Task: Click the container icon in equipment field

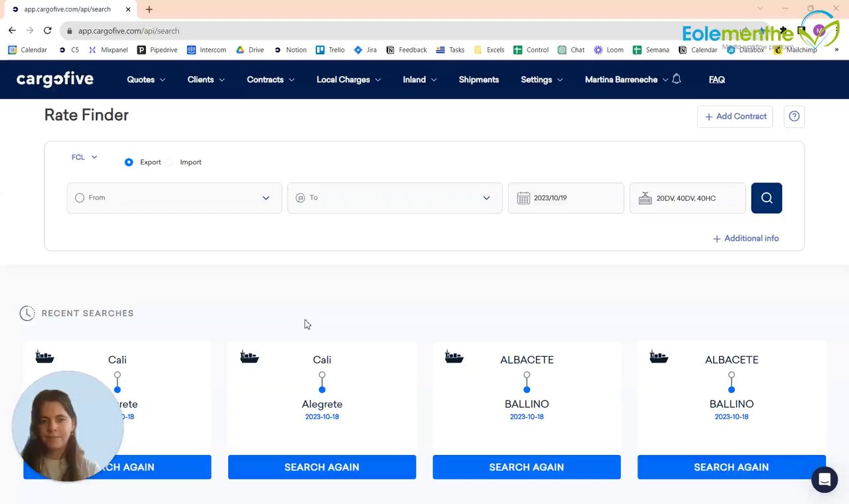Action: click(645, 198)
